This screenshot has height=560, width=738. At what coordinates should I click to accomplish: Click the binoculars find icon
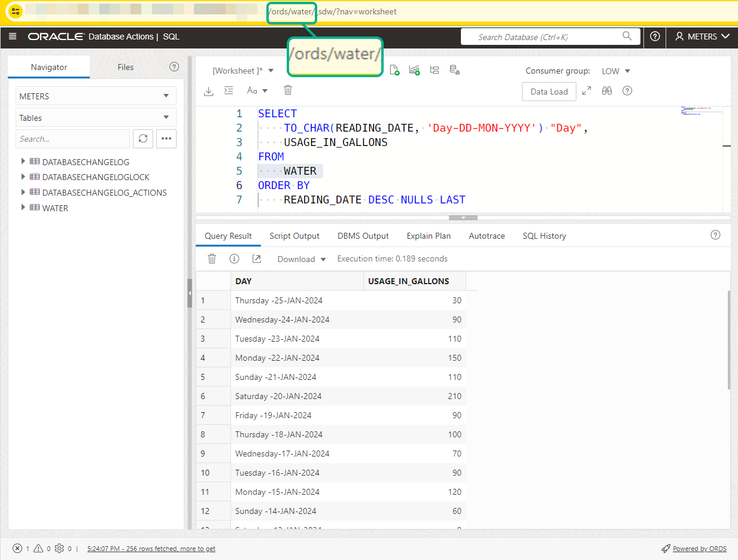click(607, 91)
